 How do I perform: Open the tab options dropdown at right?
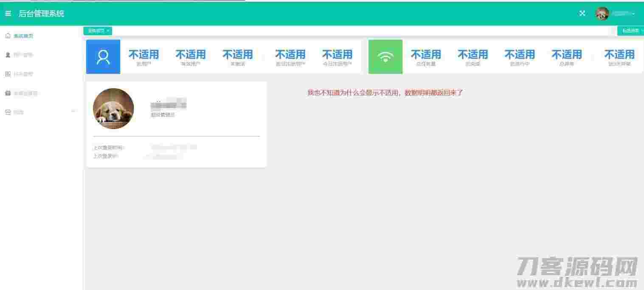pyautogui.click(x=631, y=31)
